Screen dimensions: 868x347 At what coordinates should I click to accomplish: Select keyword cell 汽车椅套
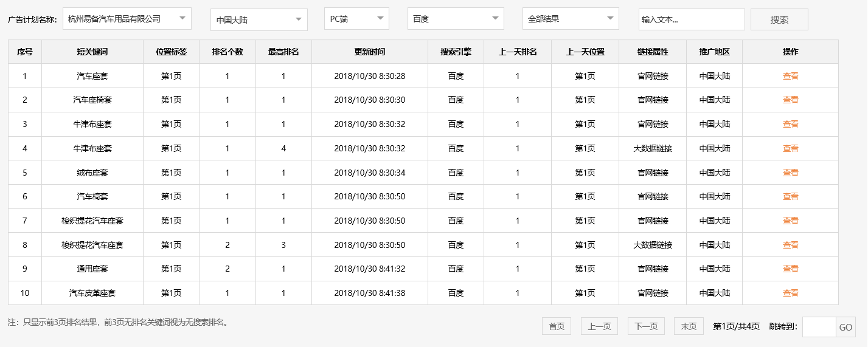pos(92,196)
